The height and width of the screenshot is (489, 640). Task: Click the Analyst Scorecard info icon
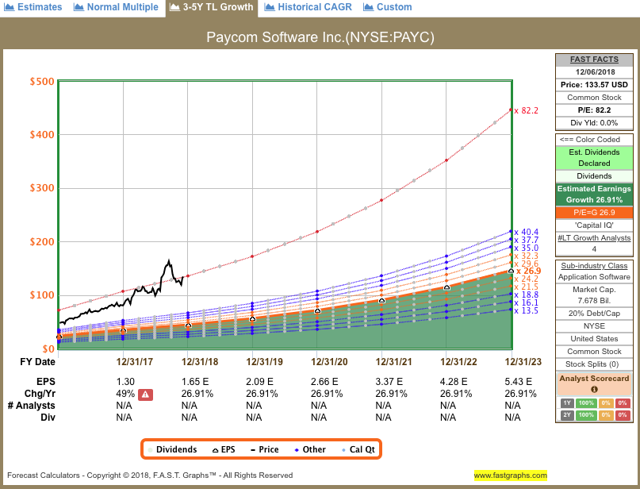pyautogui.click(x=594, y=389)
